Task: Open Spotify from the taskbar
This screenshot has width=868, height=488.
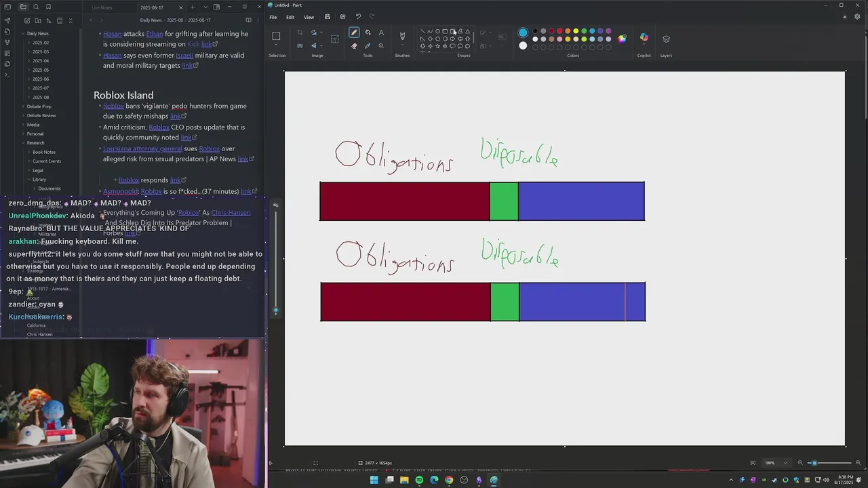Action: (x=419, y=480)
